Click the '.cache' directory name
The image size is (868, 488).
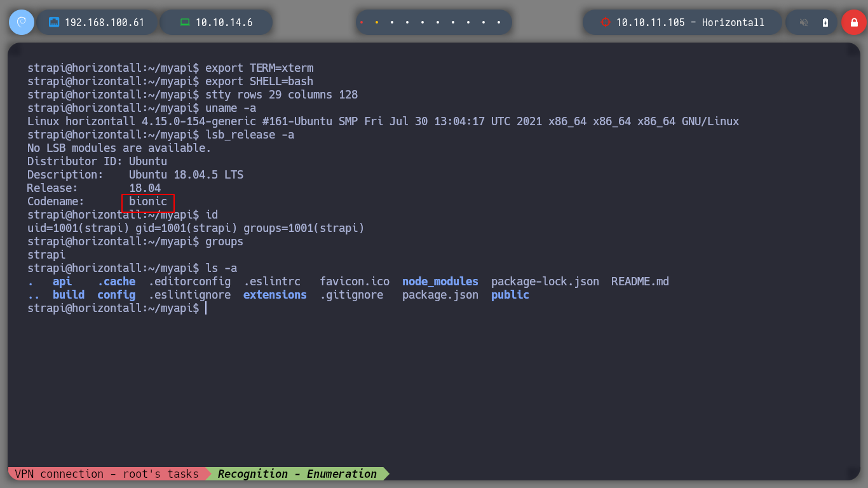[x=116, y=281]
